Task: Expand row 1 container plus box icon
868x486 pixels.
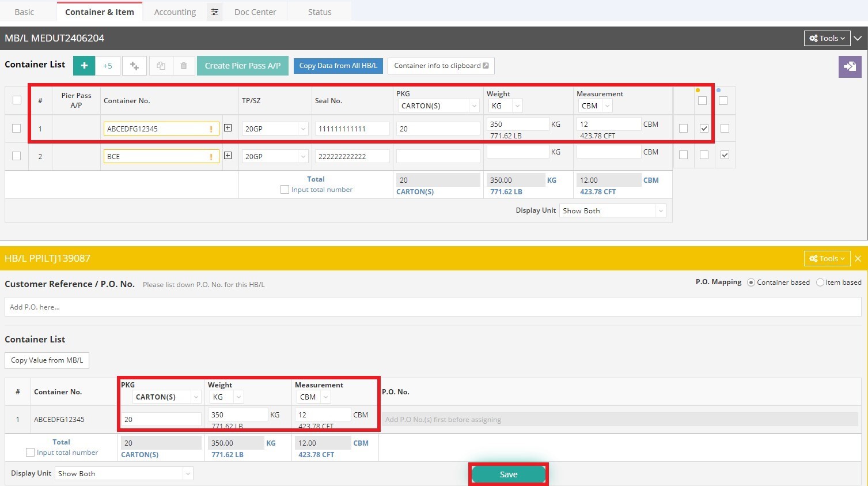Action: point(228,128)
